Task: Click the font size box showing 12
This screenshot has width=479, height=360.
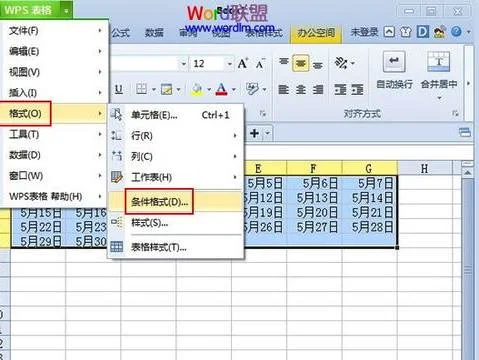Action: pos(207,63)
